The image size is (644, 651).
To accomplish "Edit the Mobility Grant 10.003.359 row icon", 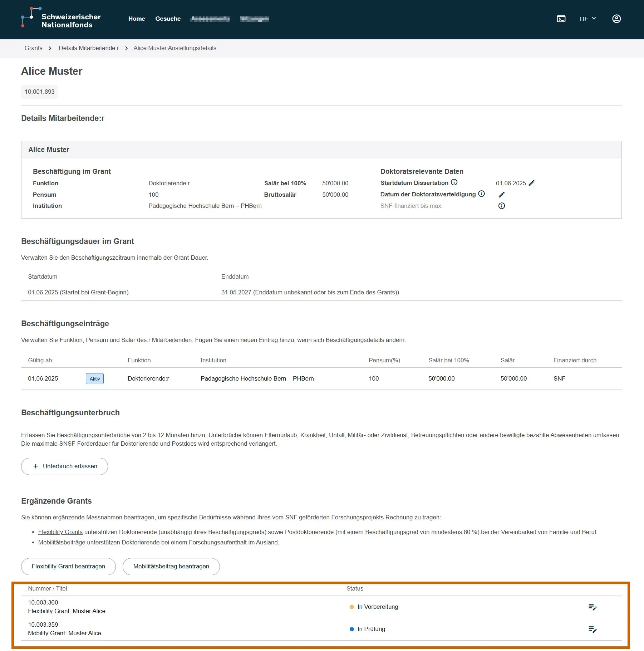I will point(593,629).
